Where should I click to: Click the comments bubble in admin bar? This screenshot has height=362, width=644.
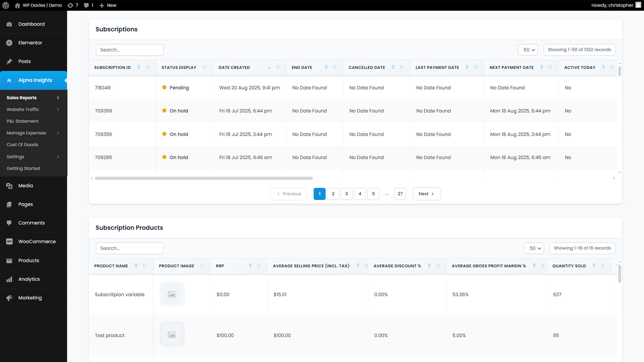(x=87, y=5)
